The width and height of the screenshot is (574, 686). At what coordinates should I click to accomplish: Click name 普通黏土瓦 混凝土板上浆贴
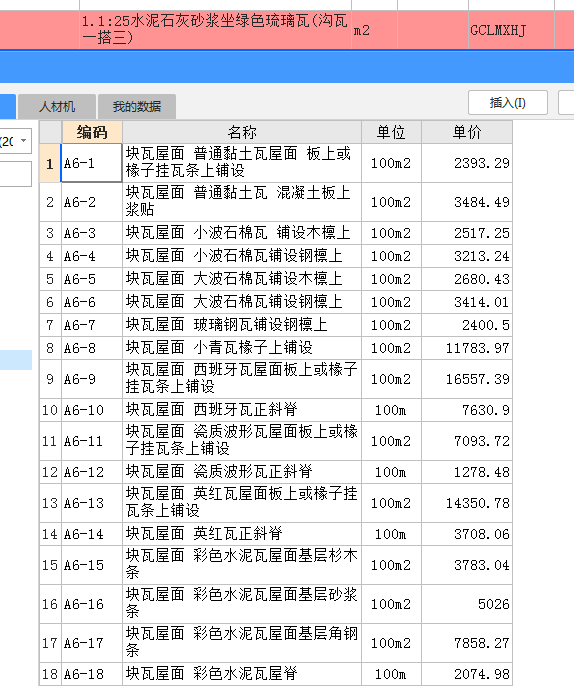click(242, 202)
